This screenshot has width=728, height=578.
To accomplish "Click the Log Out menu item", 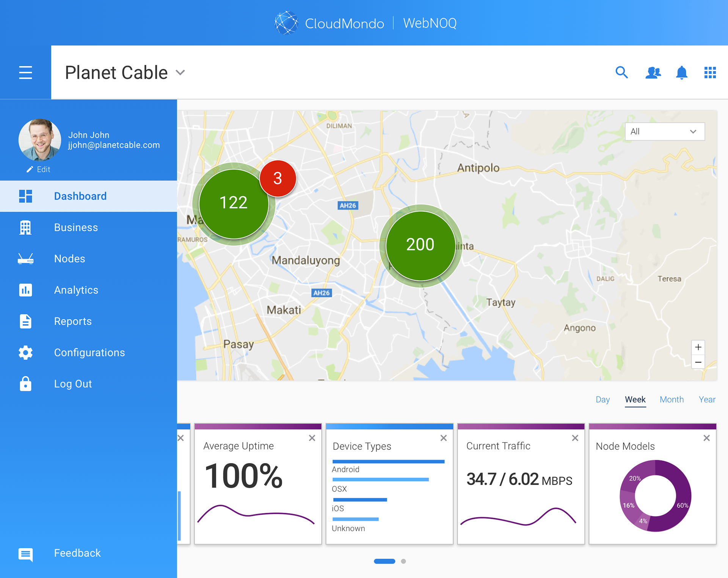I will point(88,384).
